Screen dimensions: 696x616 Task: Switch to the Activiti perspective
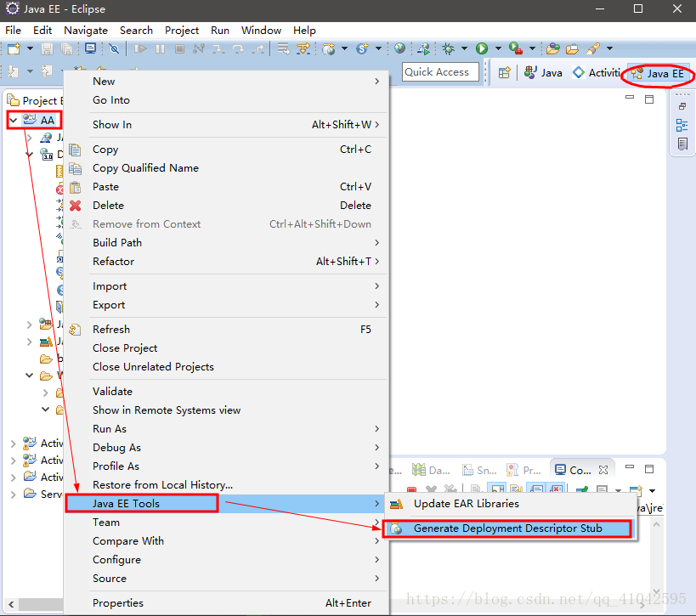click(596, 72)
